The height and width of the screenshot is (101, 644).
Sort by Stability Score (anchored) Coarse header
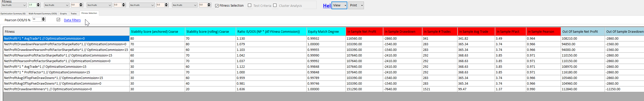(x=157, y=31)
